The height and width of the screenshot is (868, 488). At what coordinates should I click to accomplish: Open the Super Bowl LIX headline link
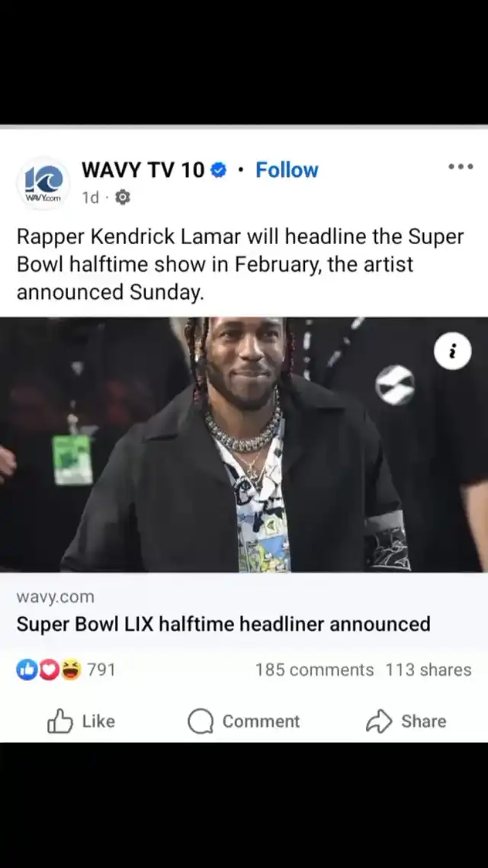click(x=223, y=624)
